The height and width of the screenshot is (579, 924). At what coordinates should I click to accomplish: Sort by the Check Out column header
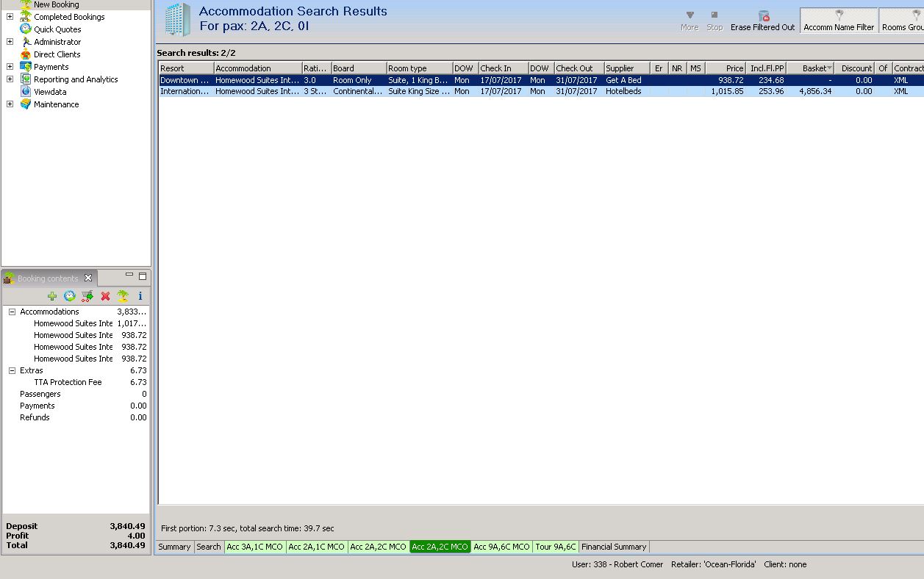coord(579,68)
